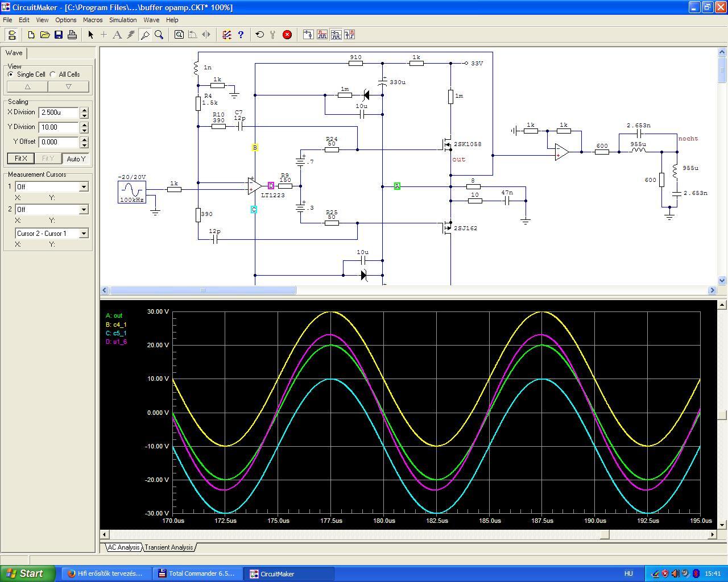Click the Print toolbar icon

pos(72,35)
